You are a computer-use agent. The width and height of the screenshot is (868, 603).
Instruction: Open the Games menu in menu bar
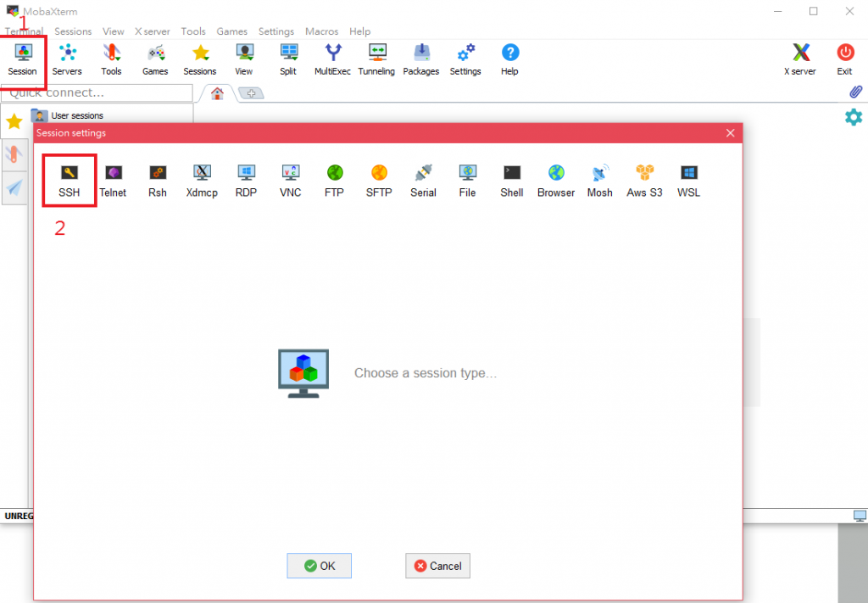(232, 31)
